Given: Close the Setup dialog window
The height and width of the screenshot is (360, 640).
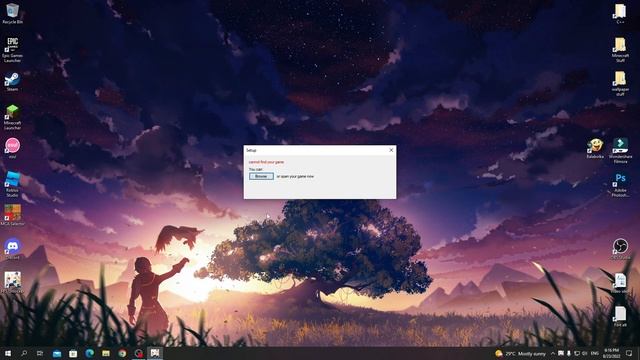Looking at the screenshot, I should pos(391,150).
